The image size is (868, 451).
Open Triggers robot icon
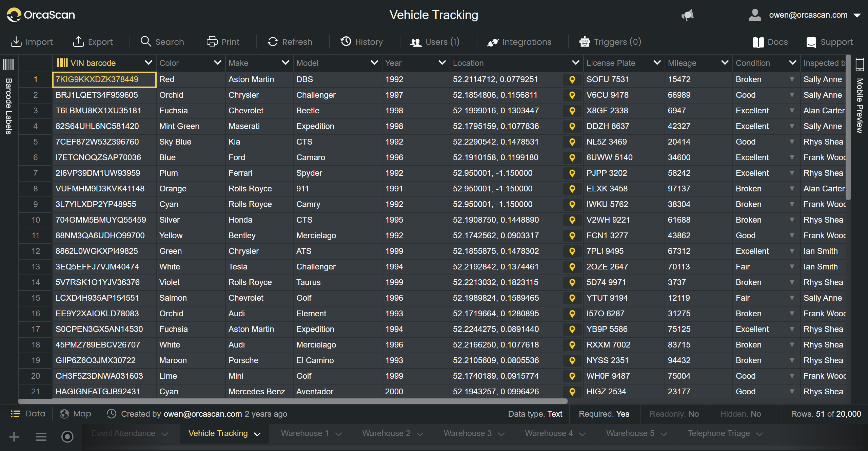tap(585, 42)
